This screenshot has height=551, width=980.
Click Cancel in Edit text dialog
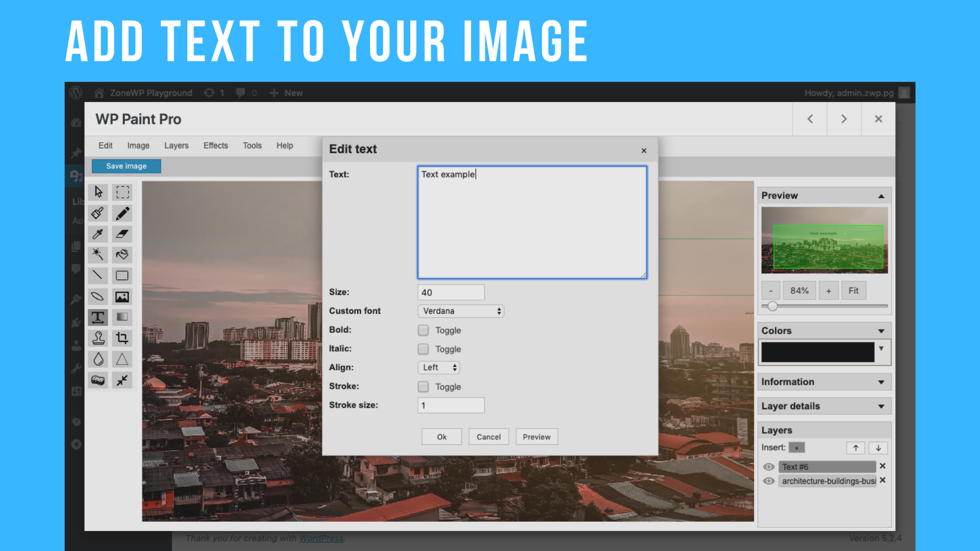coord(489,437)
